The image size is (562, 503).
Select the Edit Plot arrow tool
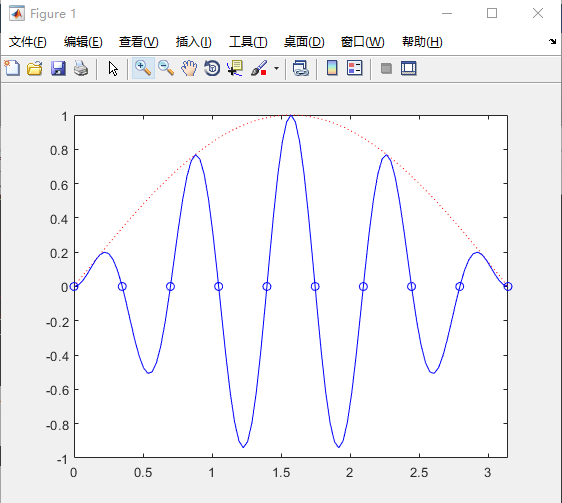113,68
